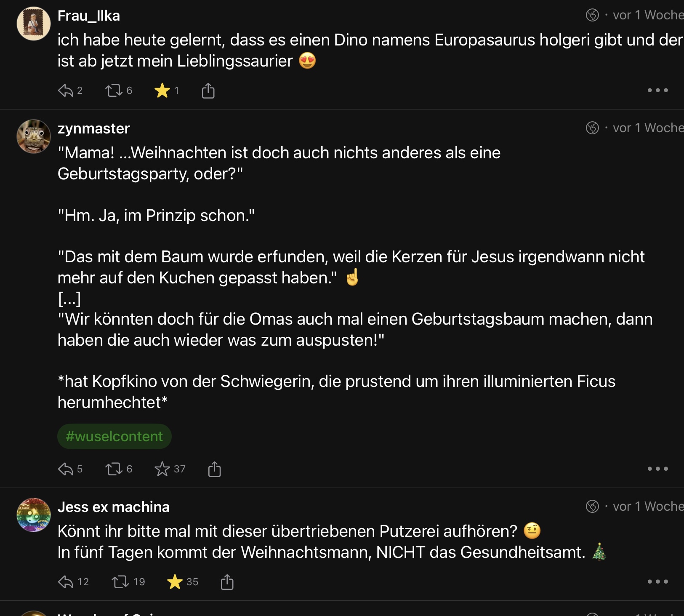Share zynmaster's post
684x616 pixels.
point(214,469)
